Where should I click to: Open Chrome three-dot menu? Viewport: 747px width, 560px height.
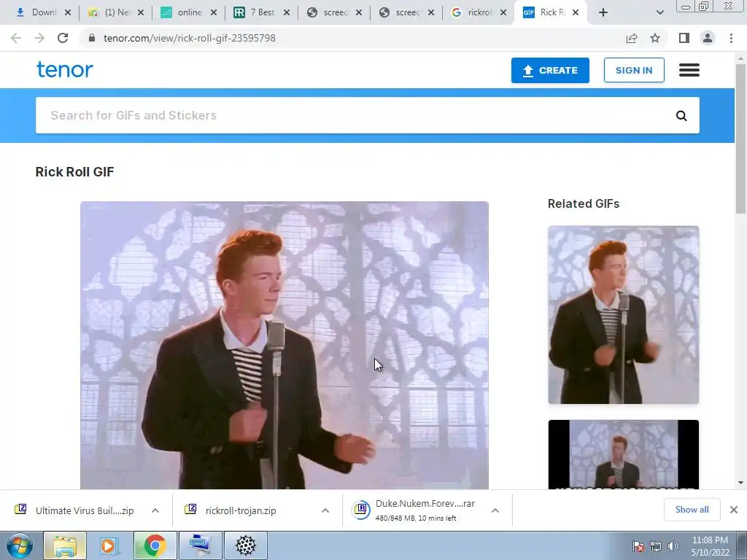point(731,38)
